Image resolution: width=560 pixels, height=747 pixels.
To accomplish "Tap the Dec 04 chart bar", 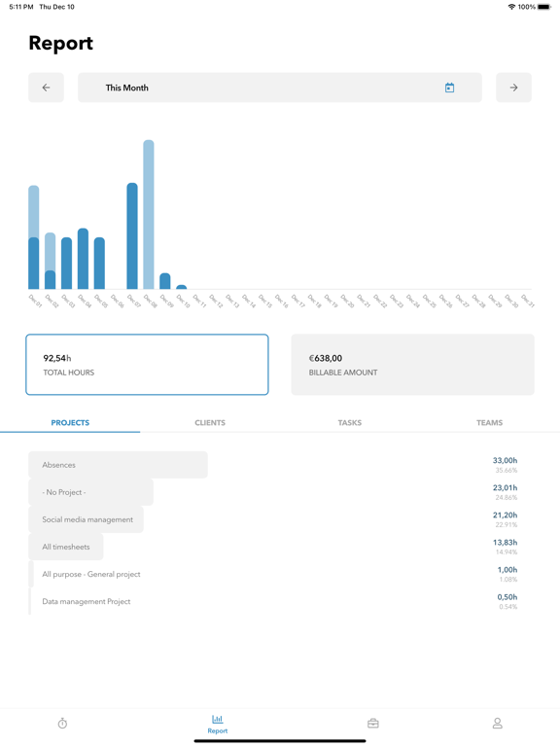I will click(83, 259).
